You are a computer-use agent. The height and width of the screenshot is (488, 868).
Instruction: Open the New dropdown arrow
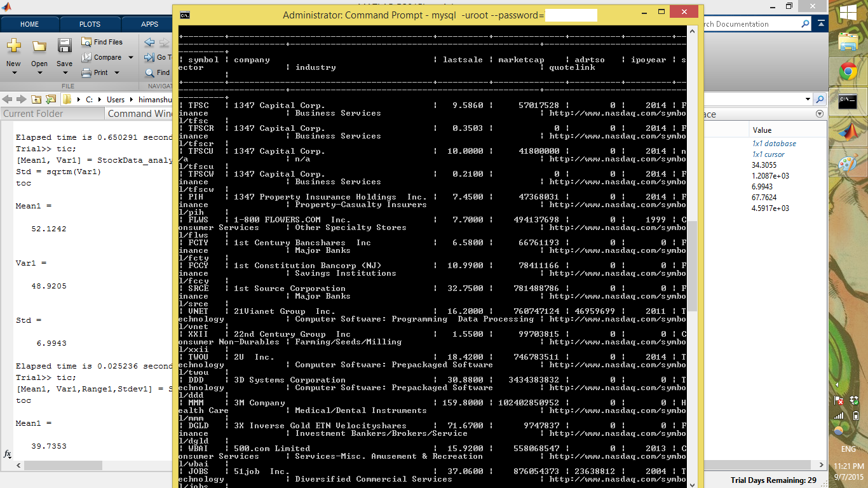pyautogui.click(x=13, y=73)
